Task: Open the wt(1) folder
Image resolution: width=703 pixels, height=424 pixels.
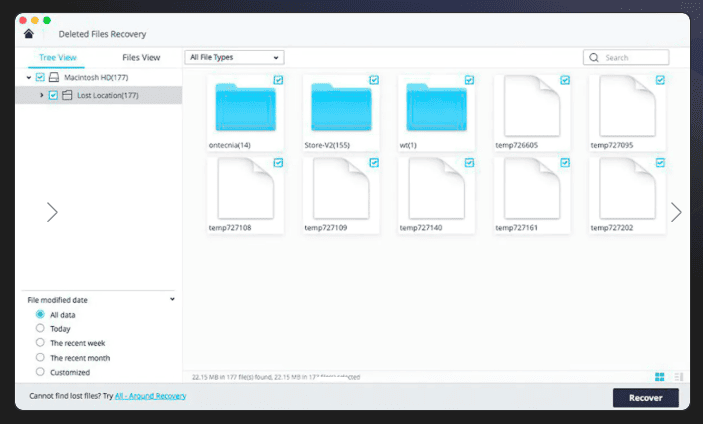Action: click(x=436, y=108)
